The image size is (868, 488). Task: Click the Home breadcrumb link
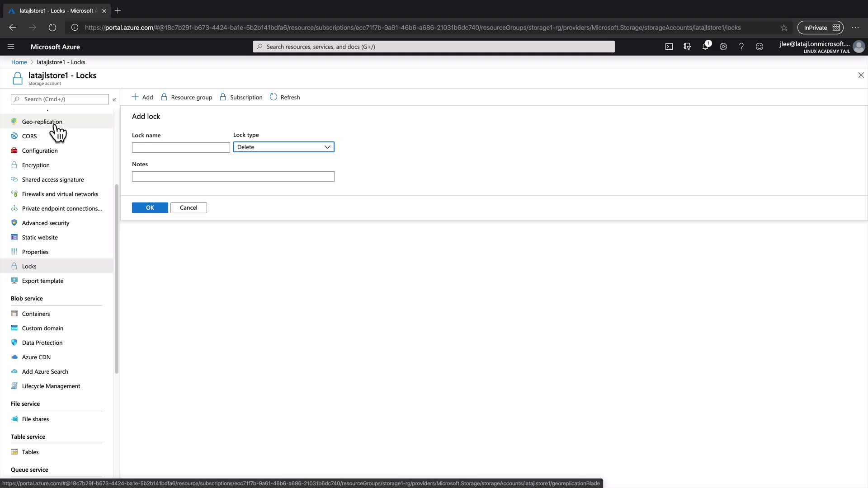tap(19, 62)
